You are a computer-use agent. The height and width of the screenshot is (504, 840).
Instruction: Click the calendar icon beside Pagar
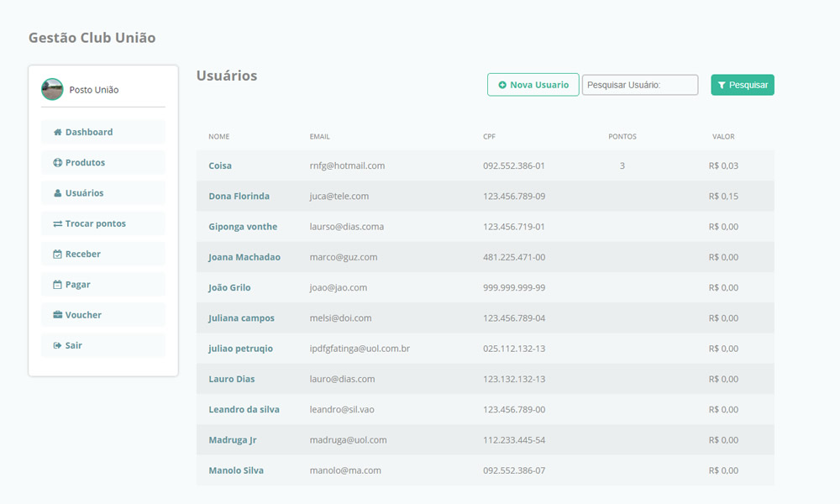(57, 285)
